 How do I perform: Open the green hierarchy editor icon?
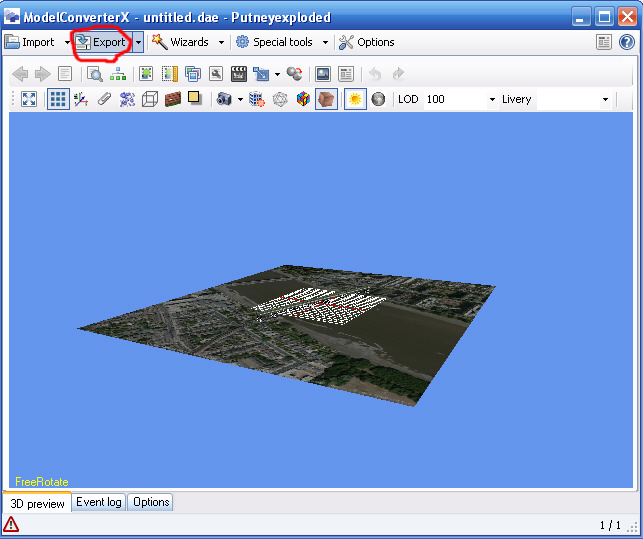(118, 74)
